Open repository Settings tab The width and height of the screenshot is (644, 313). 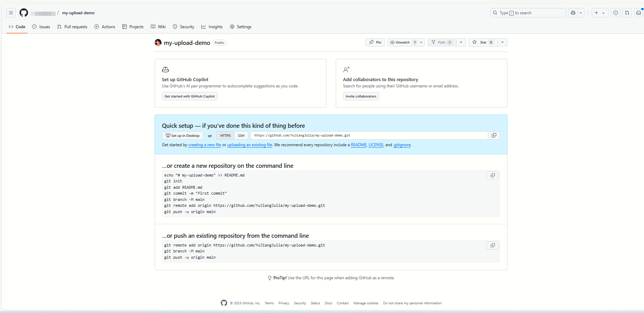click(x=241, y=27)
